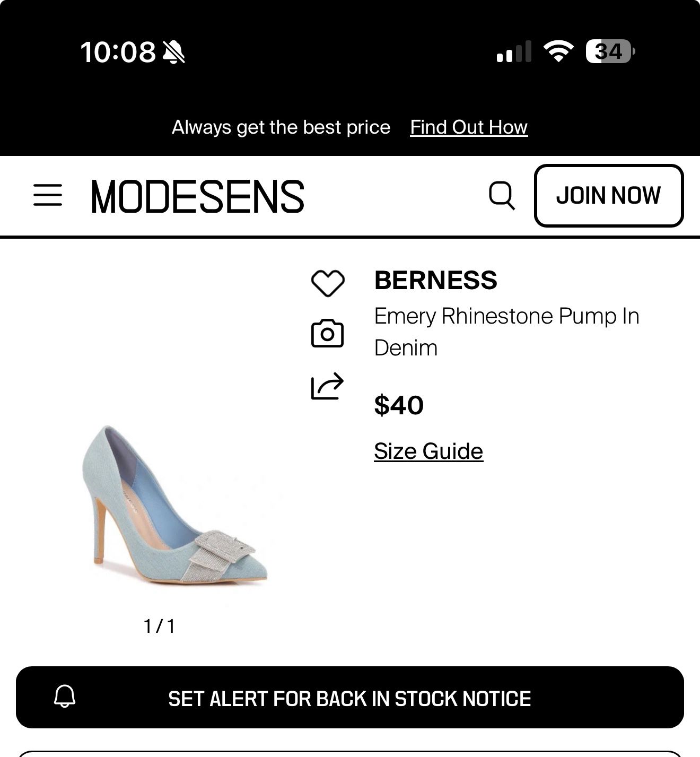Tap the share arrow icon
Screen dimensions: 700x757
[328, 387]
